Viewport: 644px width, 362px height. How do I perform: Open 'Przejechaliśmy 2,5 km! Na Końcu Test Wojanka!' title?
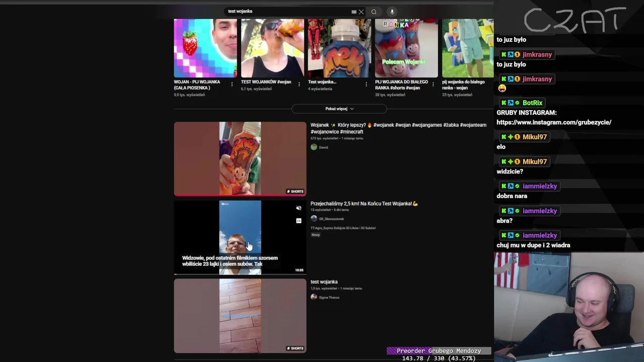[364, 204]
